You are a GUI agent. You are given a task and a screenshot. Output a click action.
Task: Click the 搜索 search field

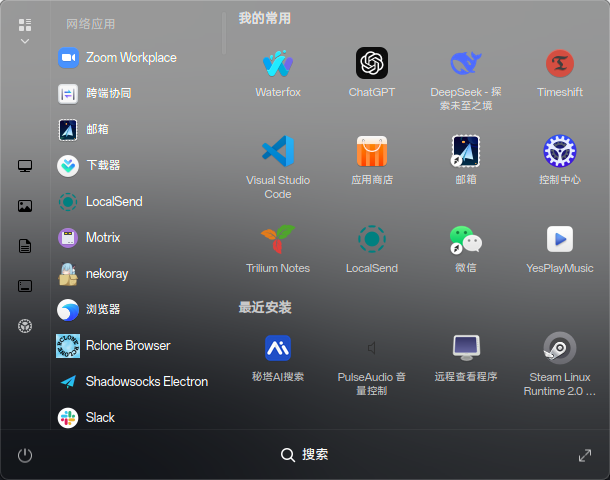pyautogui.click(x=305, y=454)
